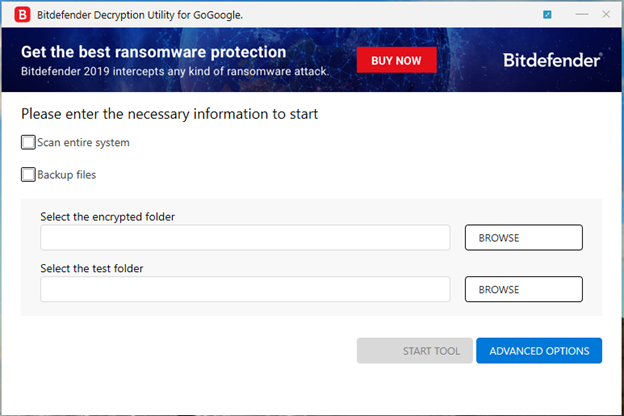Click the 'Scan entire system' label text
Image resolution: width=624 pixels, height=416 pixels.
[x=83, y=143]
